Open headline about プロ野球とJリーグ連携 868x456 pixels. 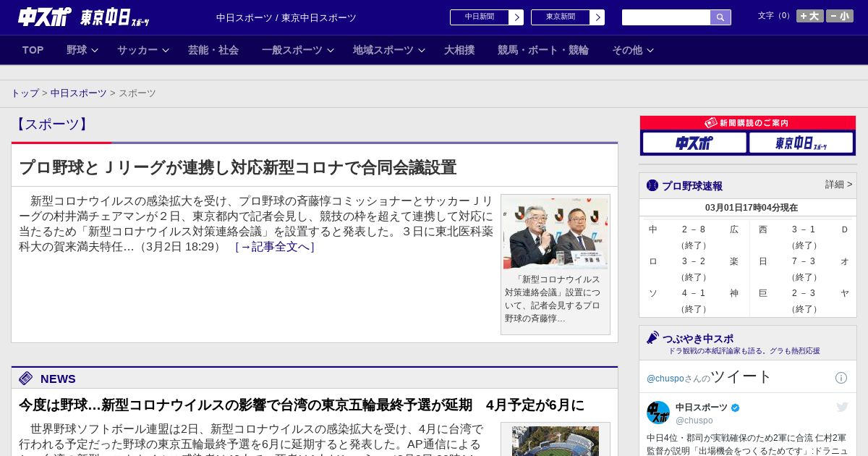pyautogui.click(x=237, y=168)
